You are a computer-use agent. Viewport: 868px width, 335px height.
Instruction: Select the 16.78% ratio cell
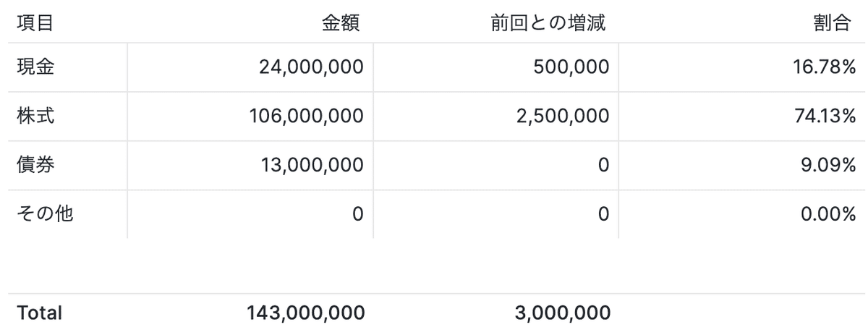pyautogui.click(x=825, y=67)
